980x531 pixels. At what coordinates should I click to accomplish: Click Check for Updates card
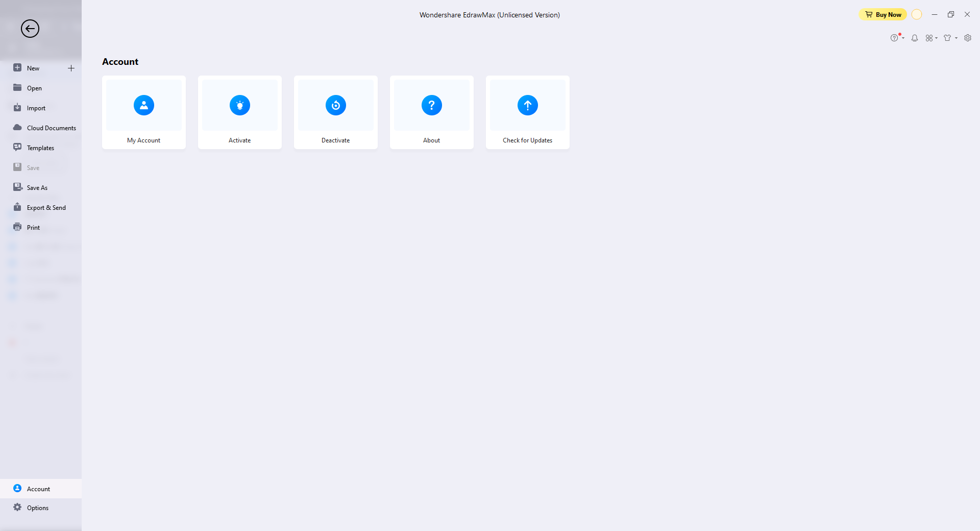pyautogui.click(x=528, y=112)
